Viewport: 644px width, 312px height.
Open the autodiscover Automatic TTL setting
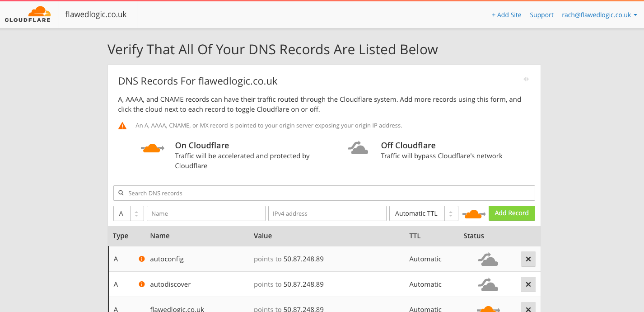(425, 284)
